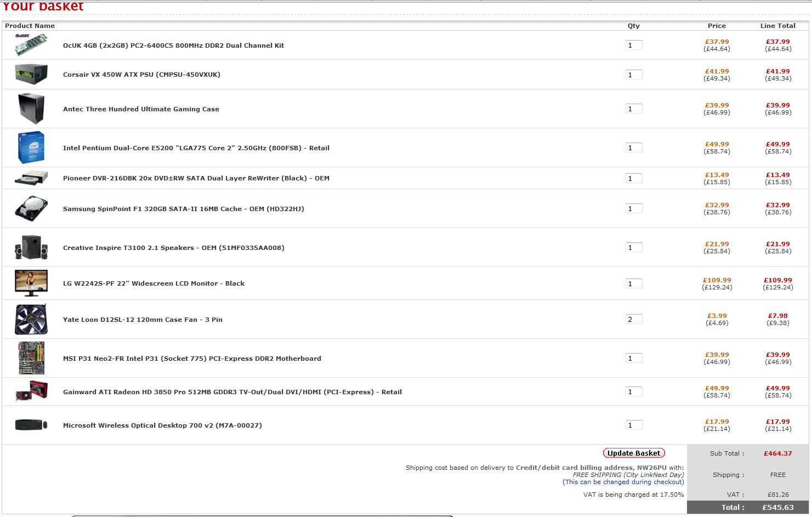Focus the quantity field for OcUK 4GB RAM
This screenshot has width=812, height=517.
click(634, 45)
